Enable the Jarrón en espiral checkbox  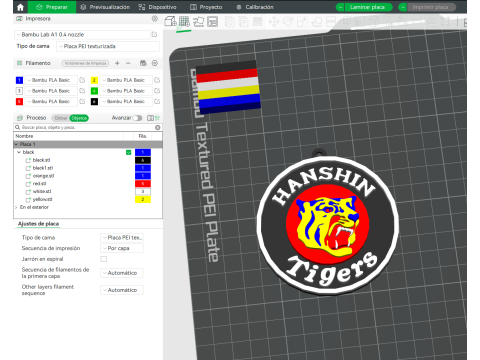click(104, 259)
